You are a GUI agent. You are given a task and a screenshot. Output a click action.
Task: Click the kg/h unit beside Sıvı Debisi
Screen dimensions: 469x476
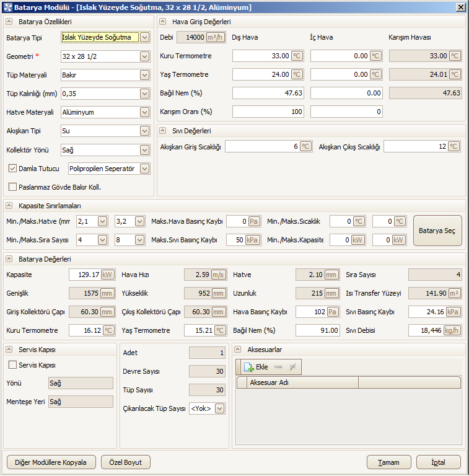pos(452,330)
